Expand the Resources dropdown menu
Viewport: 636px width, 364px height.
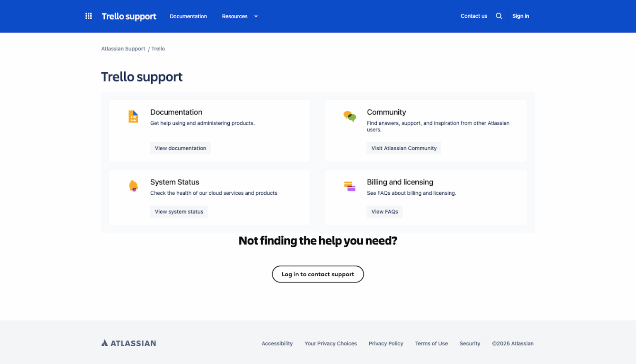(234, 16)
